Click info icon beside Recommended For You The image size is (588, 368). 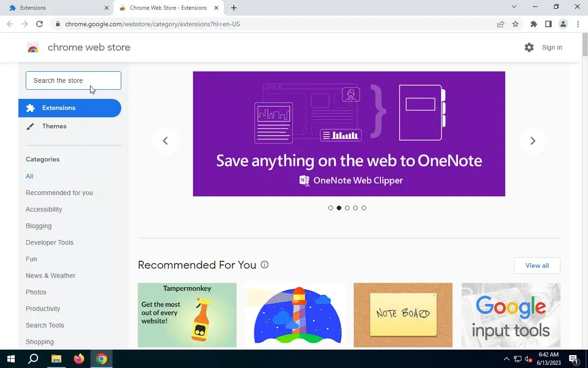[x=265, y=264]
